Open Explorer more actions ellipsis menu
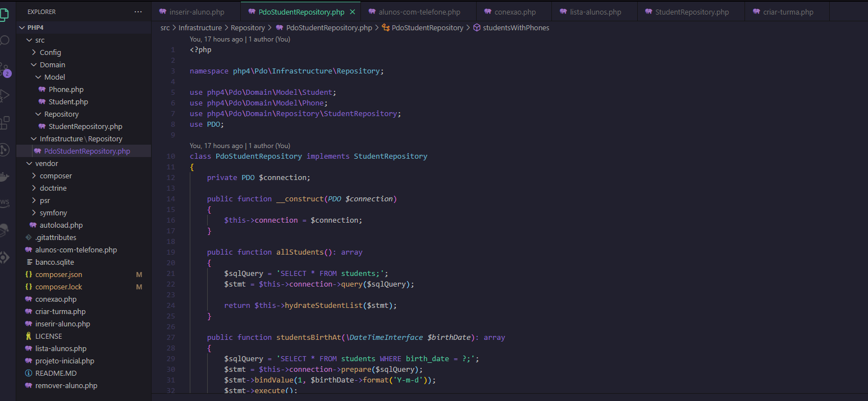The image size is (868, 401). (138, 12)
